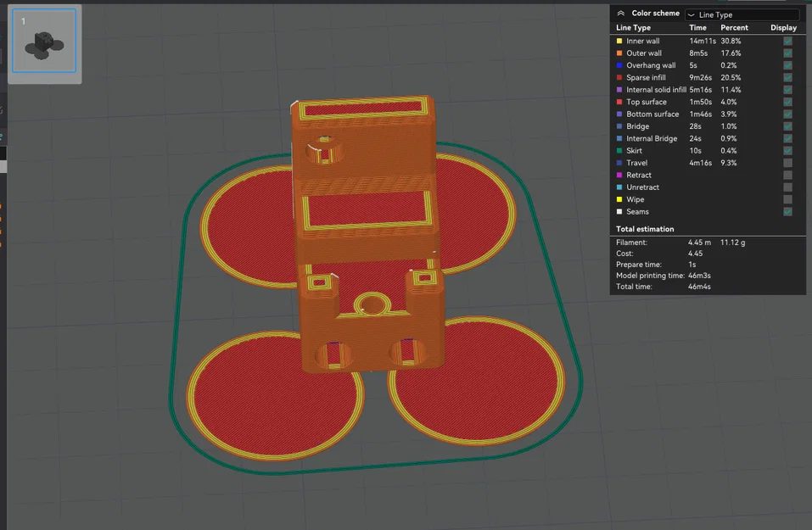Click the Time column header

[697, 27]
